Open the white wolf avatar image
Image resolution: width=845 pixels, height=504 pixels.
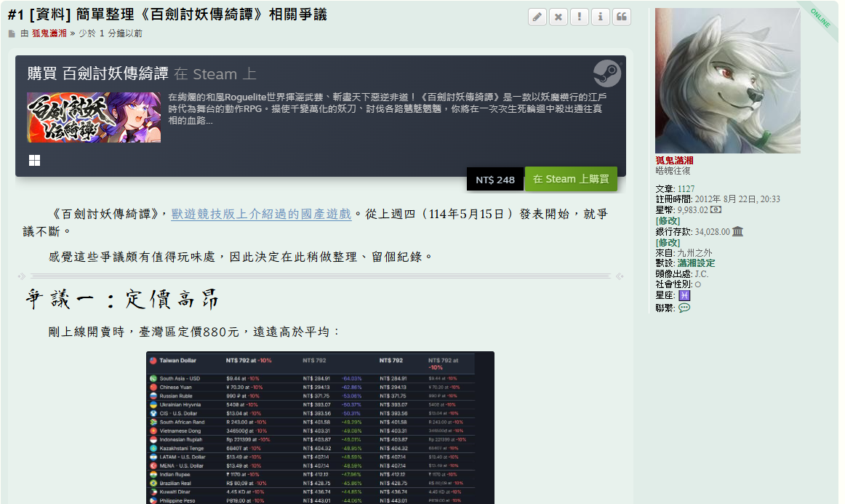point(727,80)
